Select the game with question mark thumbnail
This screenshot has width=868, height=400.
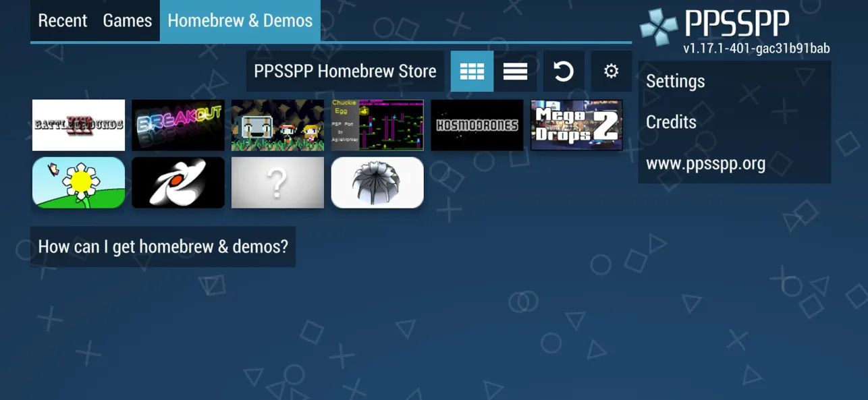277,182
